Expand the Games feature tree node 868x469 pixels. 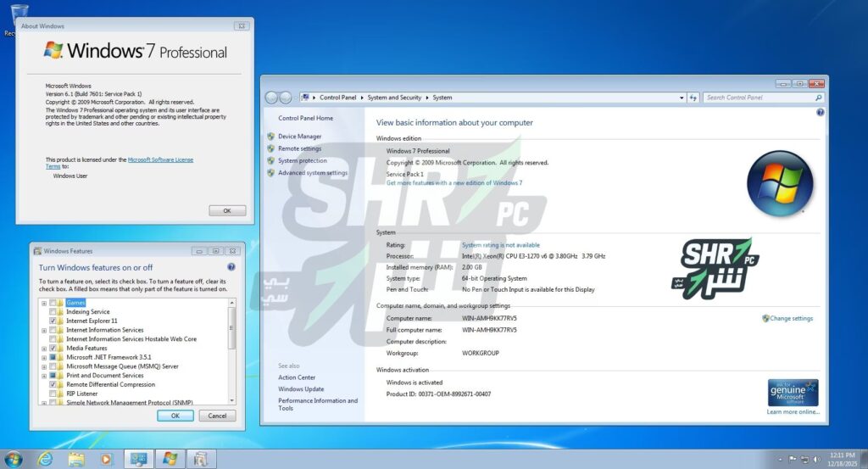pyautogui.click(x=44, y=303)
